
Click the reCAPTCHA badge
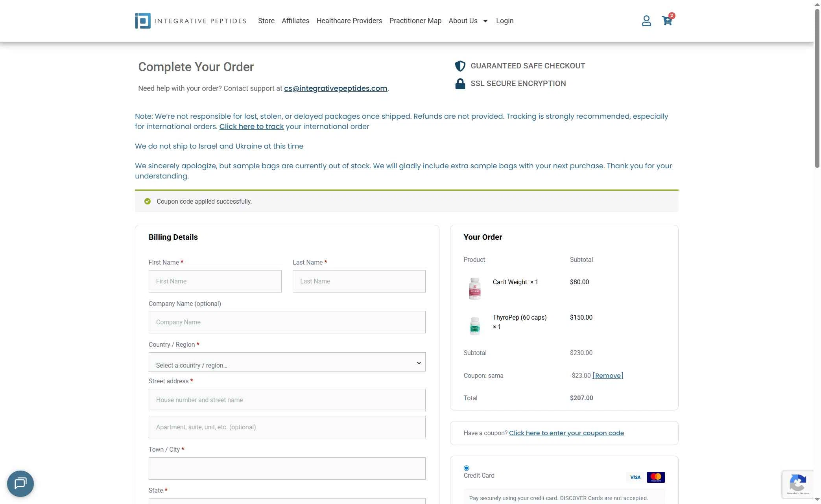click(798, 484)
